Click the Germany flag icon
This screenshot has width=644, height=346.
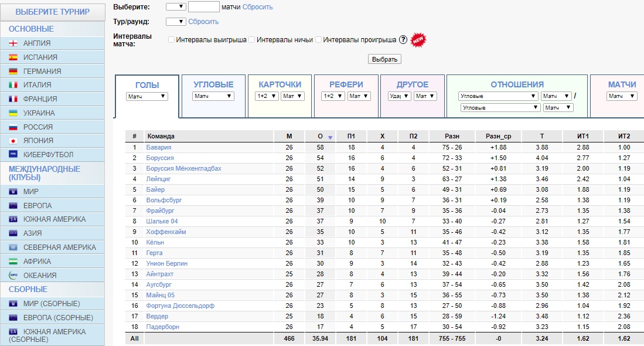13,72
